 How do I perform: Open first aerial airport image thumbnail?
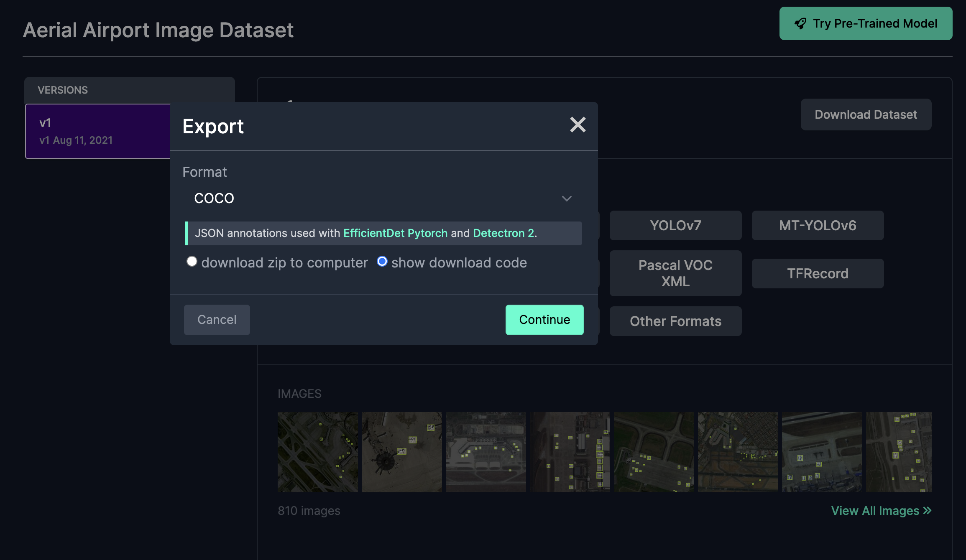tap(317, 452)
